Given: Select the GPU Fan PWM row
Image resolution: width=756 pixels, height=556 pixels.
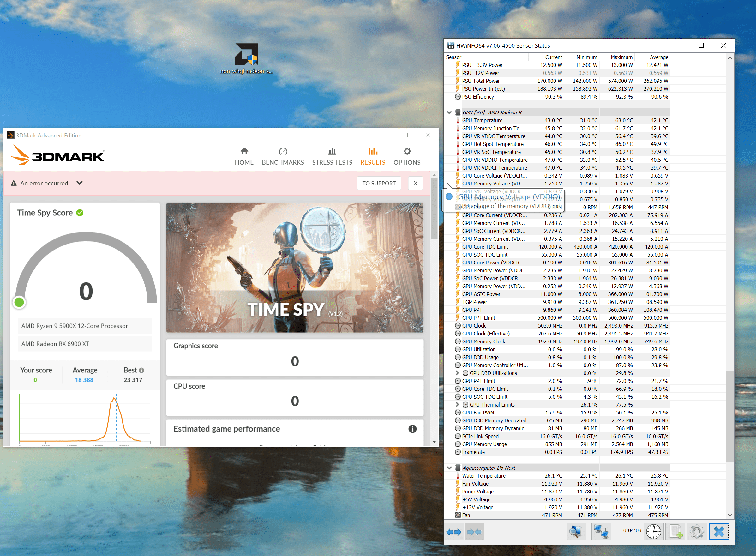Looking at the screenshot, I should pyautogui.click(x=557, y=413).
